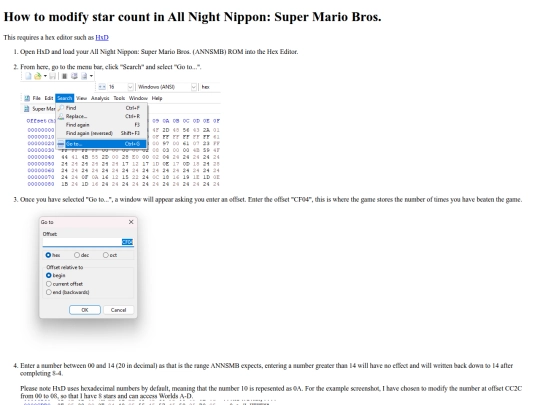Click Cancel in the Go to dialog
This screenshot has width=540, height=405.
(118, 310)
